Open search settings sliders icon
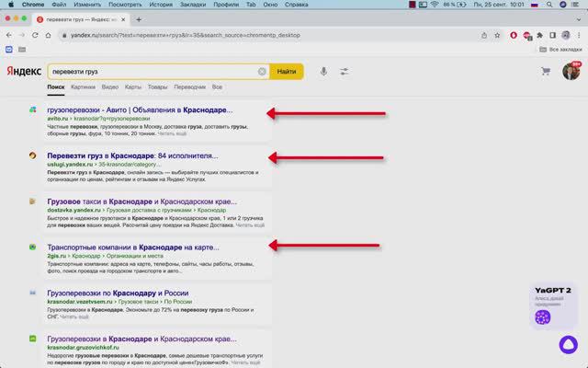Image resolution: width=588 pixels, height=368 pixels. (345, 72)
